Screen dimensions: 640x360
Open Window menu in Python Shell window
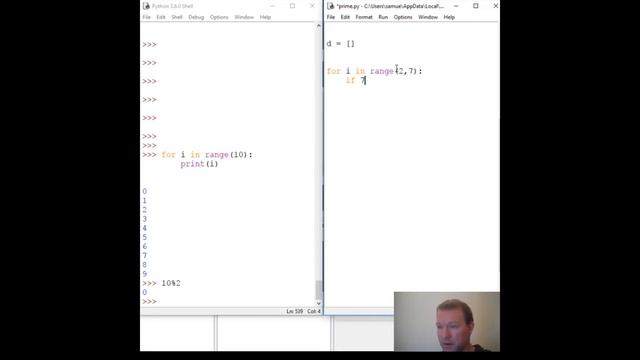(244, 17)
